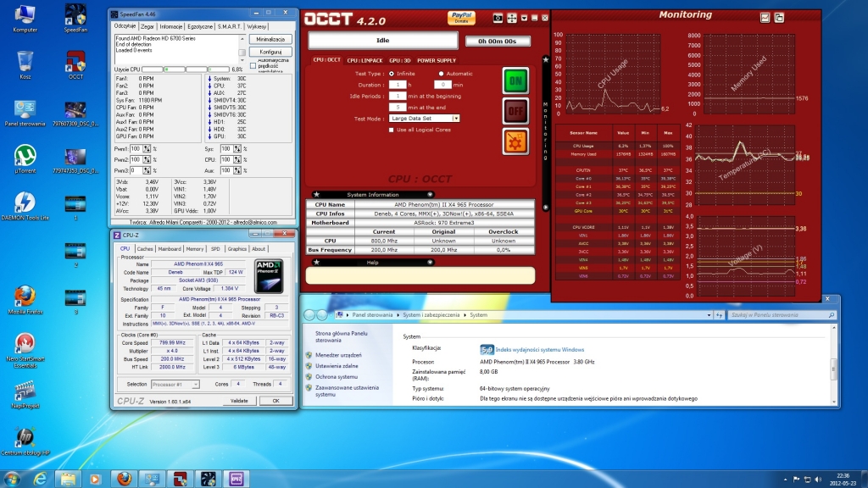Switch to the CPU : LINPACK tab
868x488 pixels.
click(x=365, y=60)
